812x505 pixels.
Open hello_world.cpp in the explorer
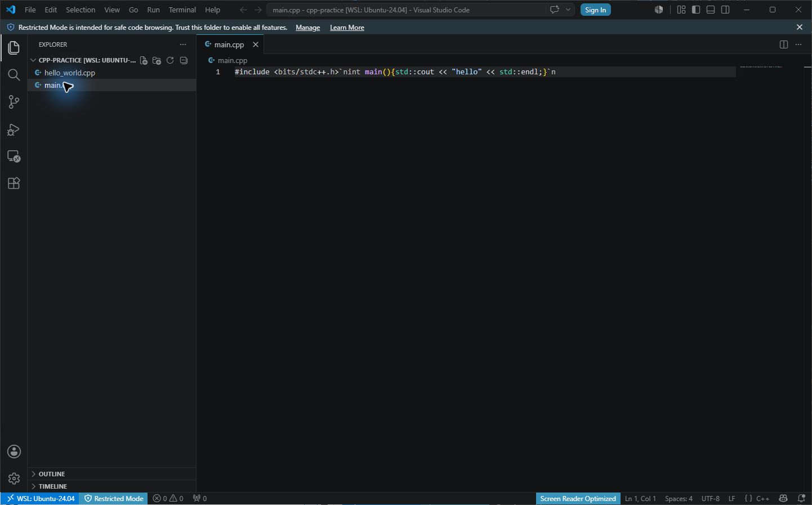[111, 73]
